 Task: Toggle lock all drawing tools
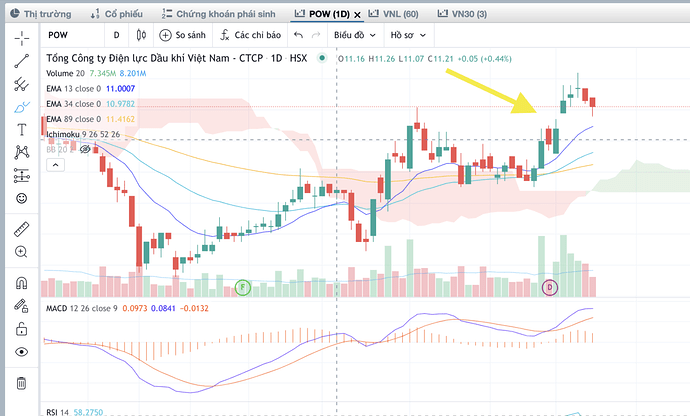pyautogui.click(x=22, y=329)
